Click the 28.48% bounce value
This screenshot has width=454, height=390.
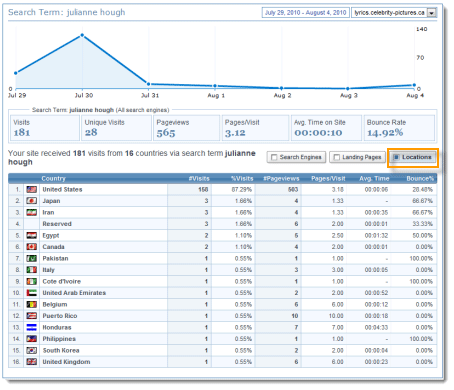point(423,190)
